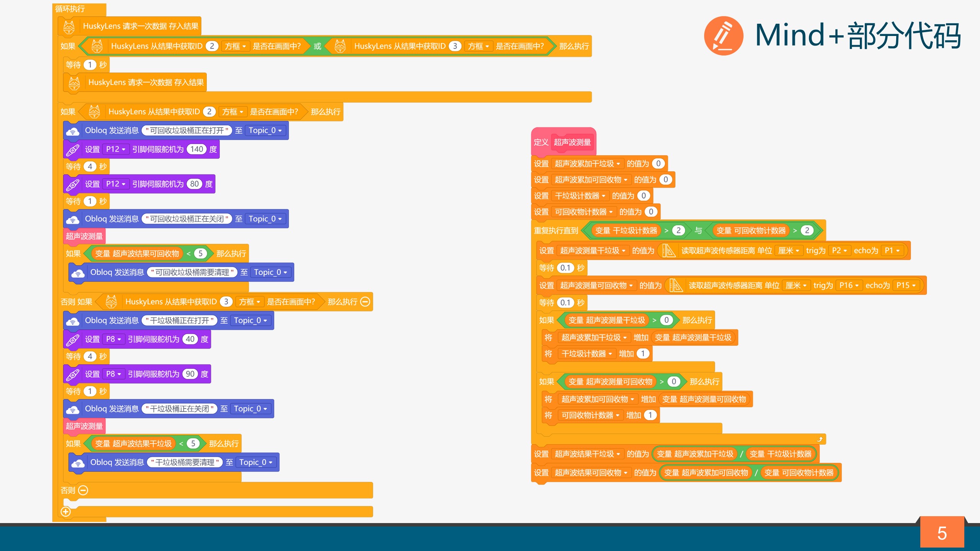Click 超声波测量 call block above 超声波结果干垃圾 check
980x551 pixels.
tap(84, 426)
